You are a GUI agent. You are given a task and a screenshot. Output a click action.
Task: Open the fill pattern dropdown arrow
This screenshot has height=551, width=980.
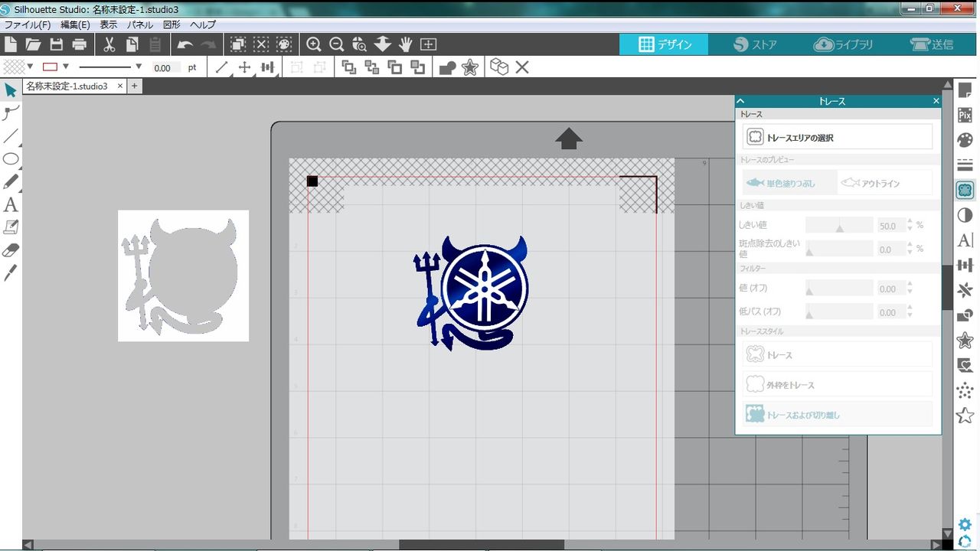point(30,67)
